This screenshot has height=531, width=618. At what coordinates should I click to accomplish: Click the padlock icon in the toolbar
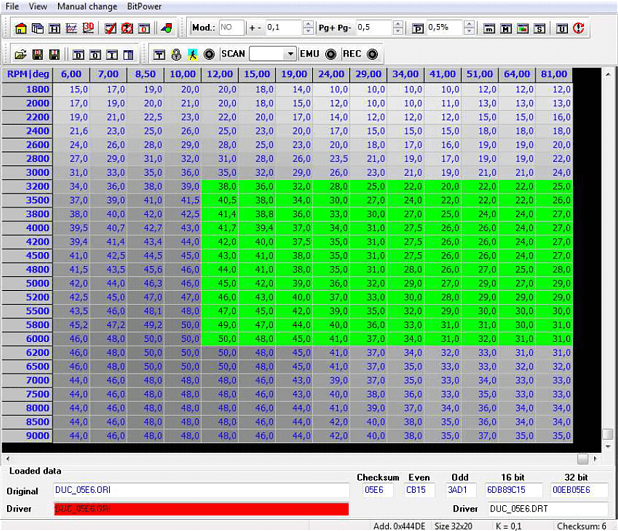[x=176, y=53]
